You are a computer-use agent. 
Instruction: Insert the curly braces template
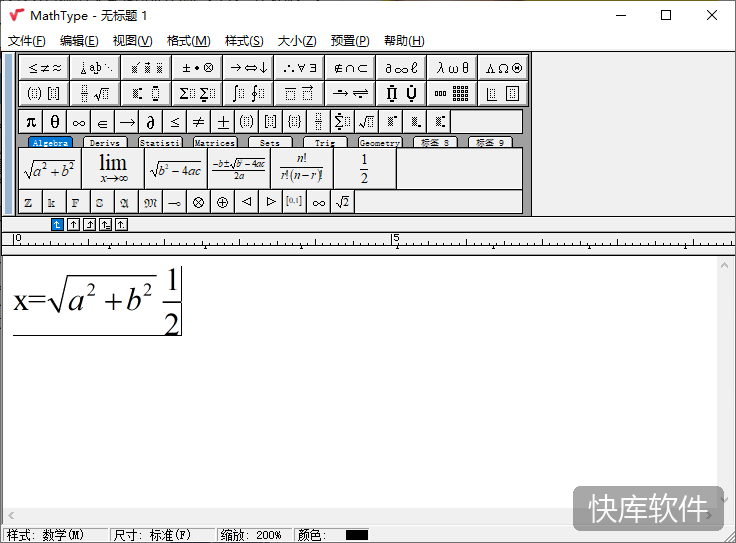click(x=294, y=122)
